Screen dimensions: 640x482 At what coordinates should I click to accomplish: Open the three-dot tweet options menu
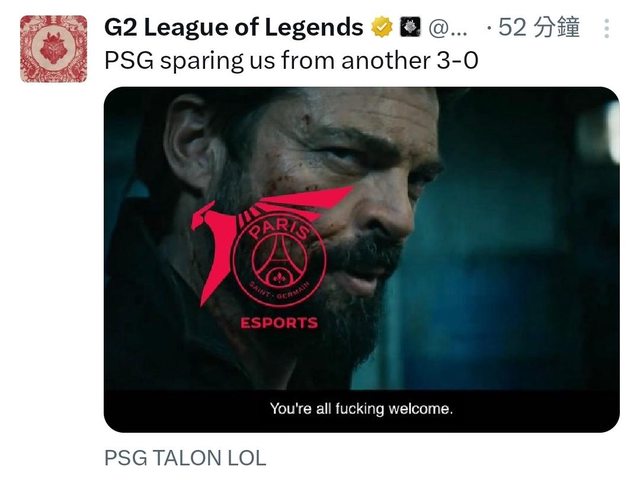[607, 29]
